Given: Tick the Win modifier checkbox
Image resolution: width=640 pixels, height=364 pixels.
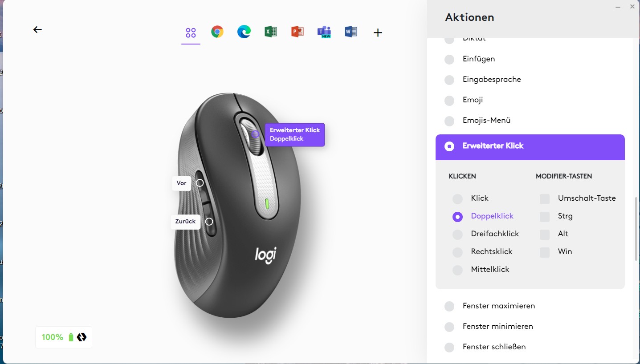Looking at the screenshot, I should [x=545, y=252].
